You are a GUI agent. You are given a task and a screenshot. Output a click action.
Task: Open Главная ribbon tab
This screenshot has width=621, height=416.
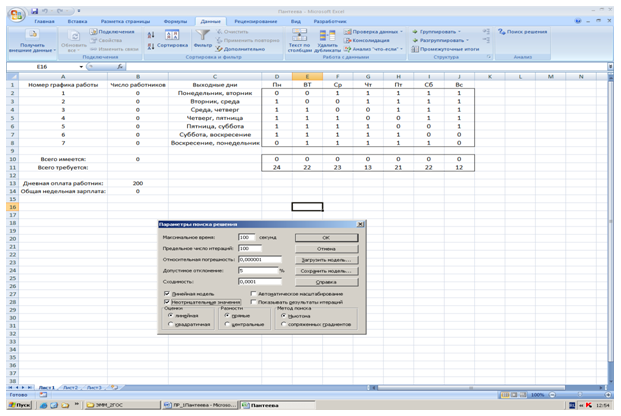44,21
